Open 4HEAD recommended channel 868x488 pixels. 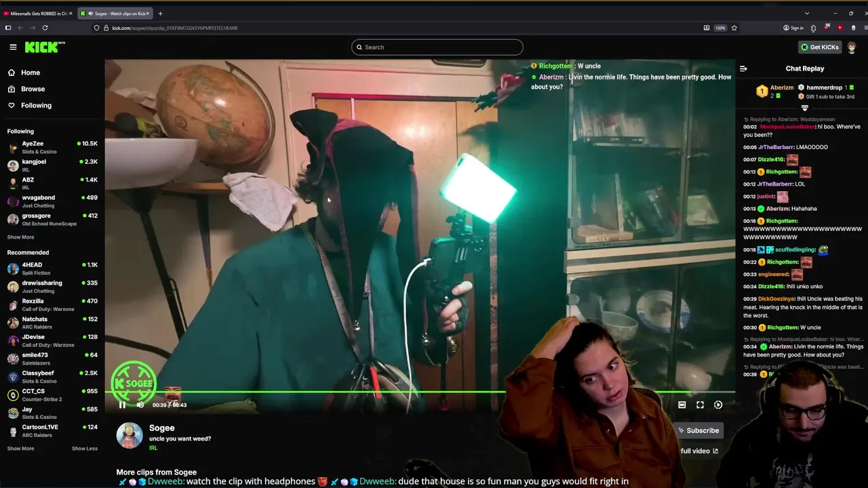(52, 268)
